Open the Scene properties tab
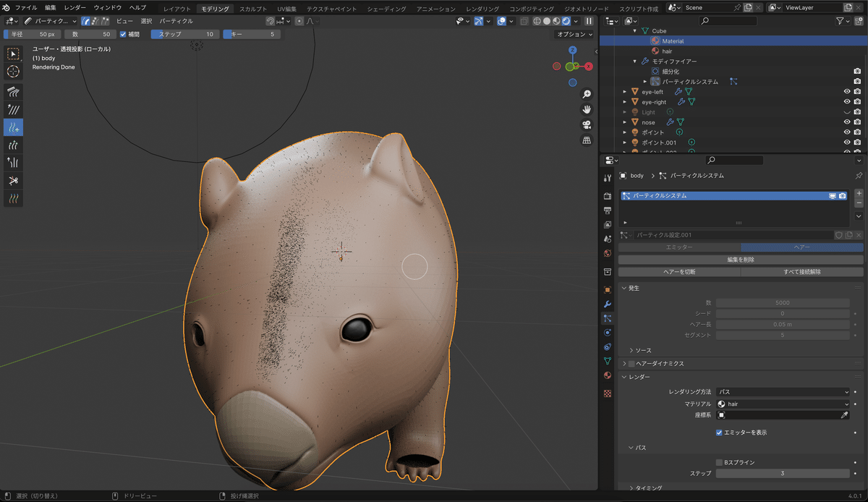This screenshot has height=502, width=868. [608, 239]
